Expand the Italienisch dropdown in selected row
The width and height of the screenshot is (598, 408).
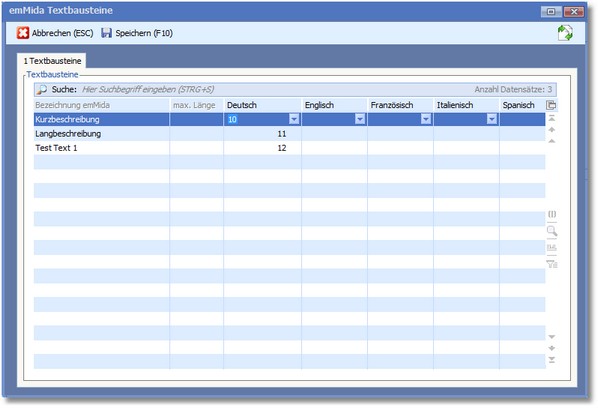click(492, 119)
